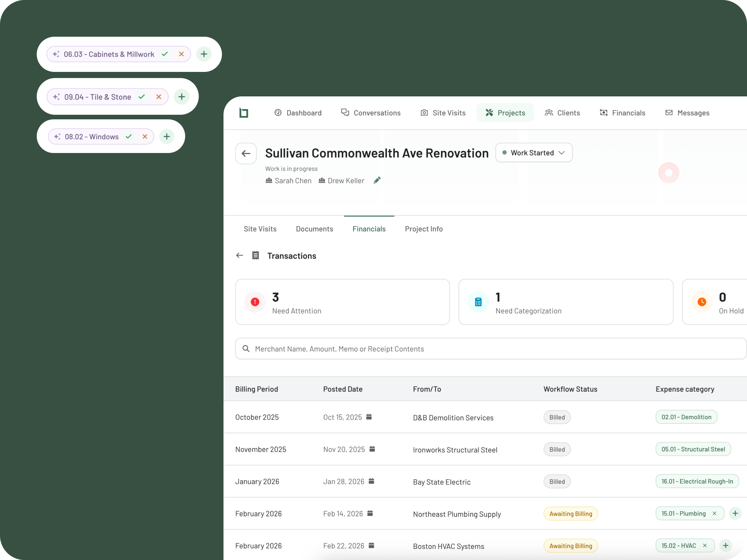Remove the 15.01 - Plumbing category
747x560 pixels.
coord(714,513)
